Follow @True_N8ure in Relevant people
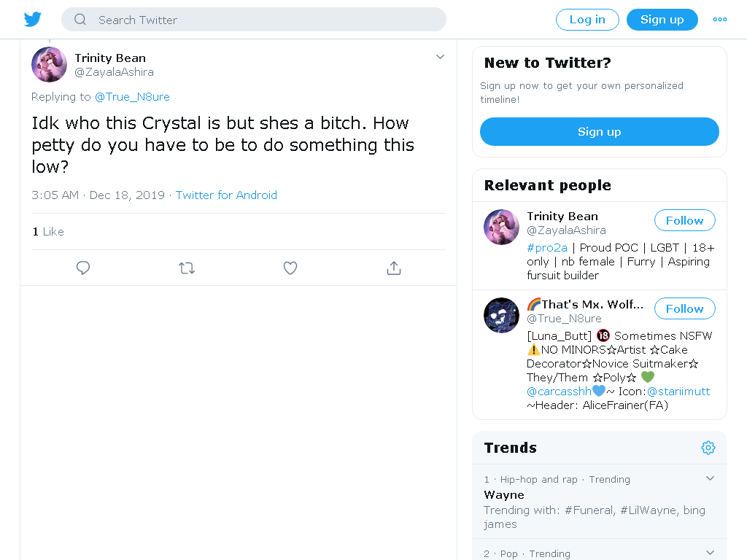Viewport: 747px width, 560px height. 684,308
